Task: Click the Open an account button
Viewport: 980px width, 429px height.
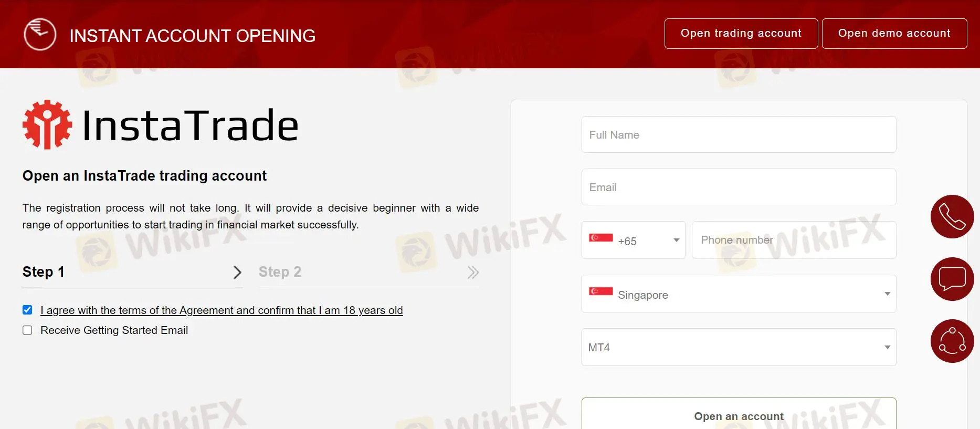Action: pyautogui.click(x=739, y=414)
